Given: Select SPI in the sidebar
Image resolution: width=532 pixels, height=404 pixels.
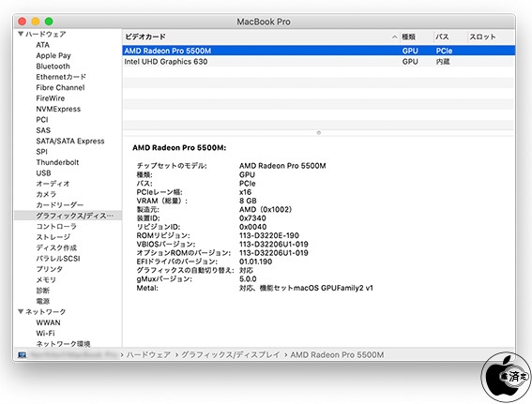Looking at the screenshot, I should click(41, 152).
